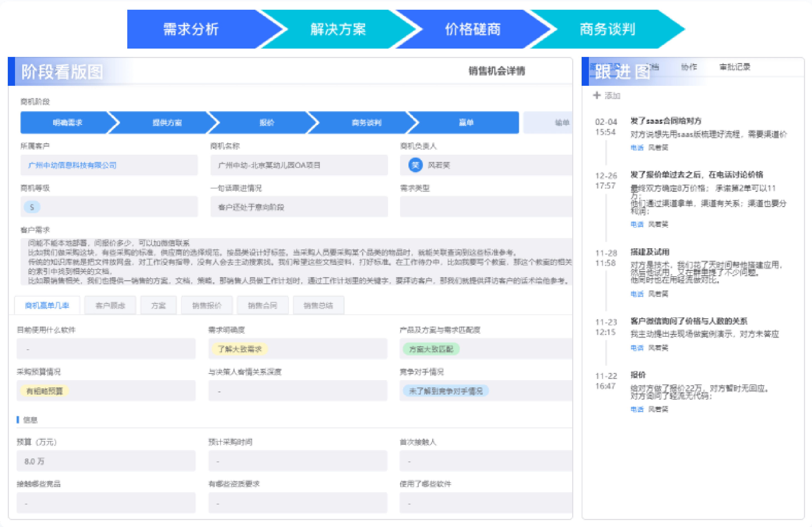Open the 发了报价单过去之后 follow-up entry
The width and height of the screenshot is (812, 527).
tap(697, 175)
